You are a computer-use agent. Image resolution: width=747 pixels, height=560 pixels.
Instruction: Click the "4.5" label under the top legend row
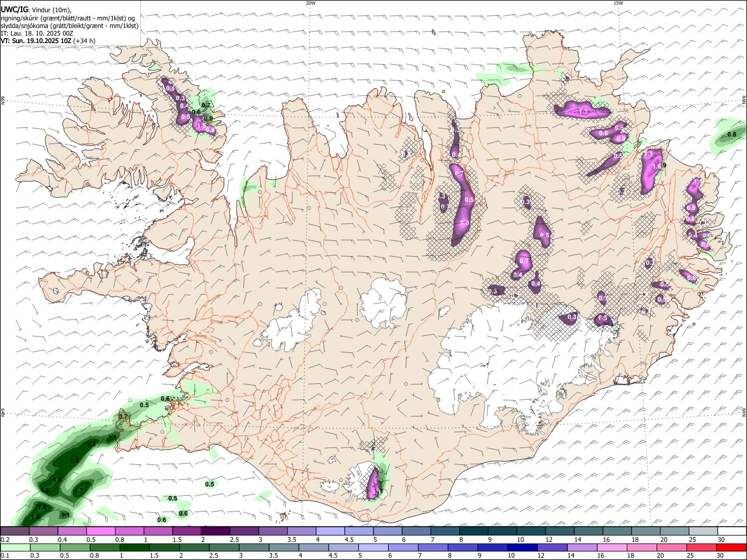(x=349, y=540)
